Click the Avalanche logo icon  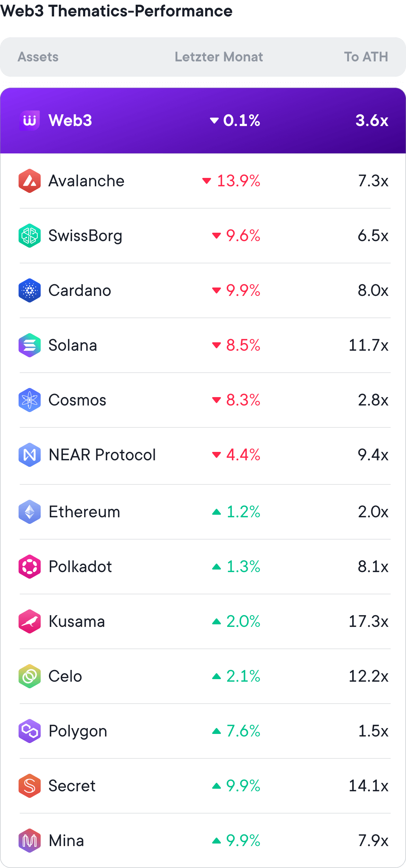click(30, 181)
